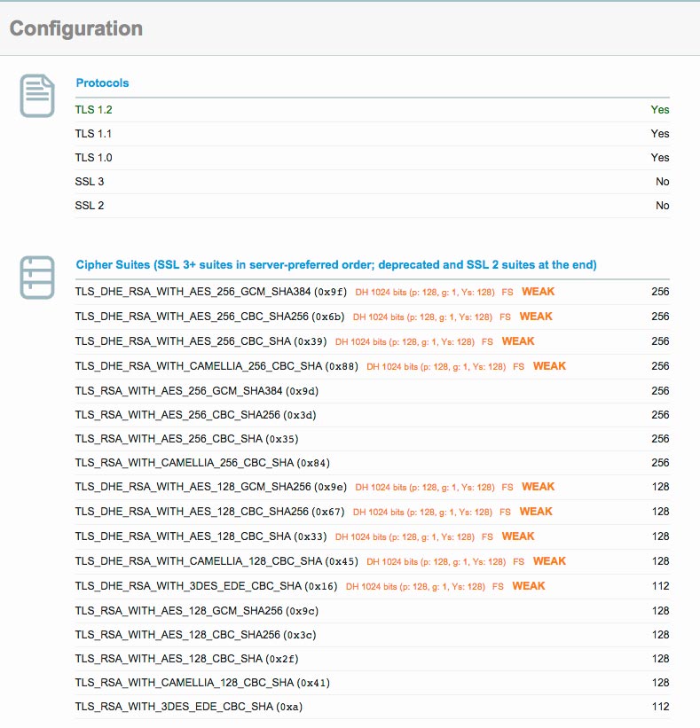Screen dimensions: 700x728
Task: Select TLS_DHE_RSA_WITH_AES_128_GCM_SHA256 (0x9e) suite
Action: (372, 487)
